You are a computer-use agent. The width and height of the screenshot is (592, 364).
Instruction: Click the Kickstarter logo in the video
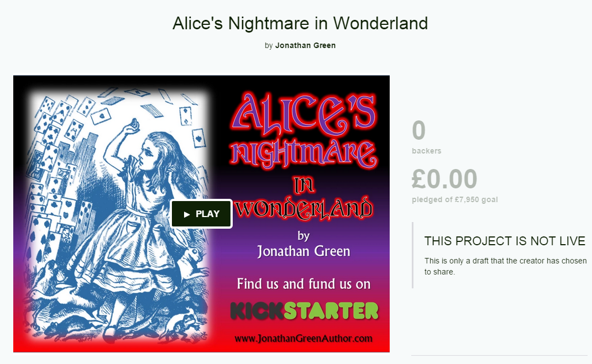(305, 311)
